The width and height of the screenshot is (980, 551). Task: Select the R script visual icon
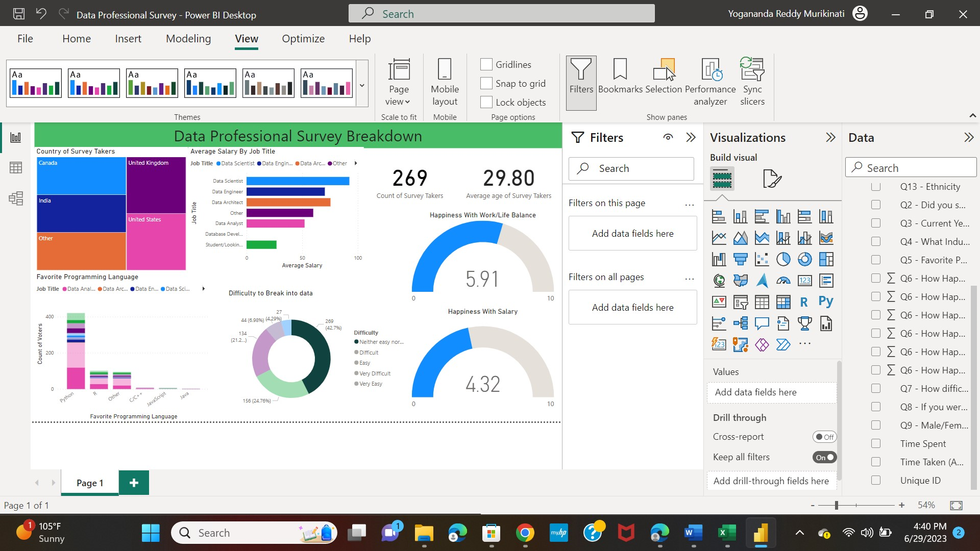(804, 302)
